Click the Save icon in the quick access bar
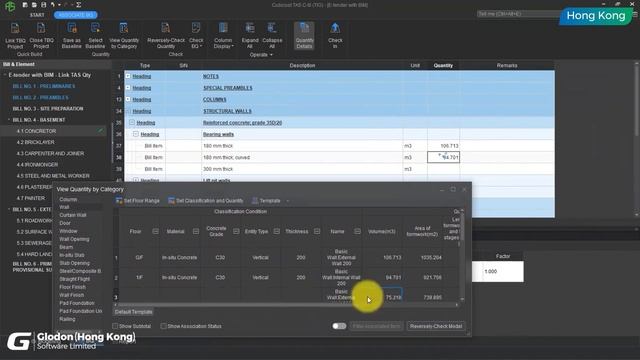 [x=44, y=5]
